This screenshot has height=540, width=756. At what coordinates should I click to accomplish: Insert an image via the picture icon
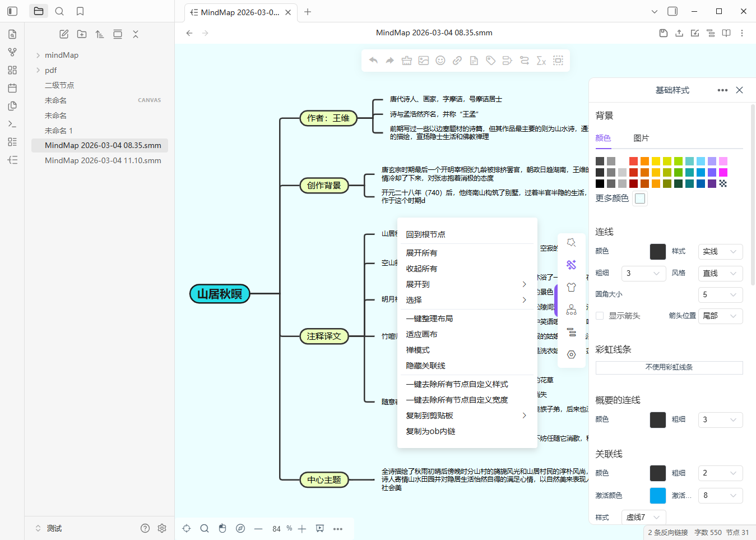(x=424, y=61)
